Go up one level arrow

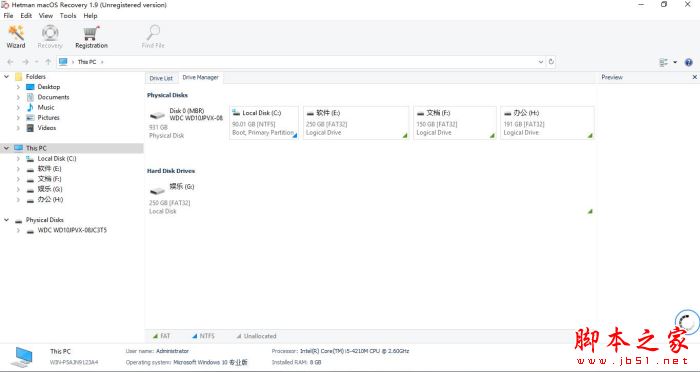[48, 62]
